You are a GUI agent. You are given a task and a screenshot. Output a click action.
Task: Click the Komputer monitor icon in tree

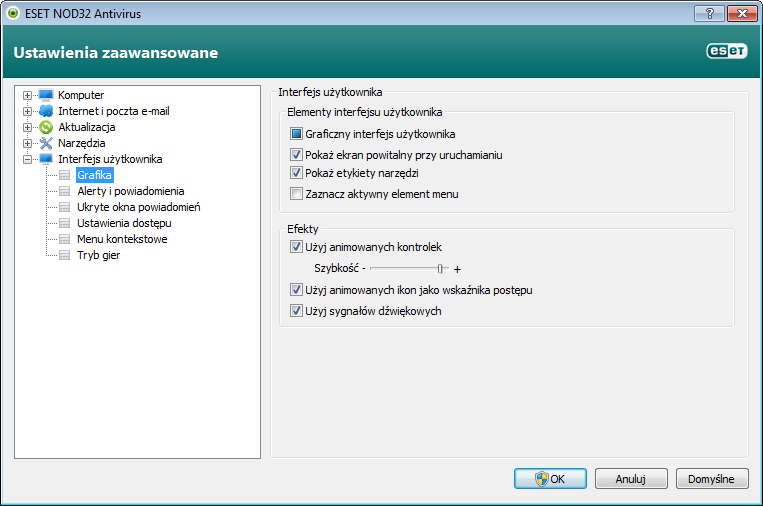coord(46,95)
